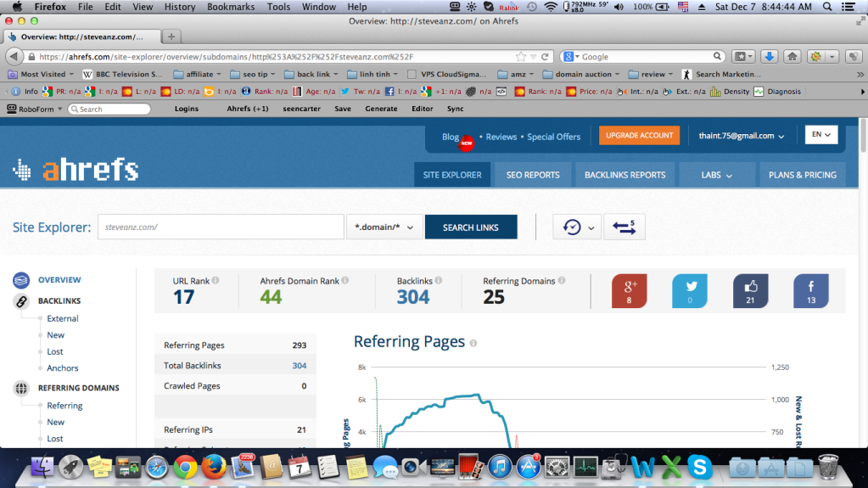This screenshot has width=868, height=488.
Task: Click the Overview sidebar icon
Action: (x=21, y=280)
